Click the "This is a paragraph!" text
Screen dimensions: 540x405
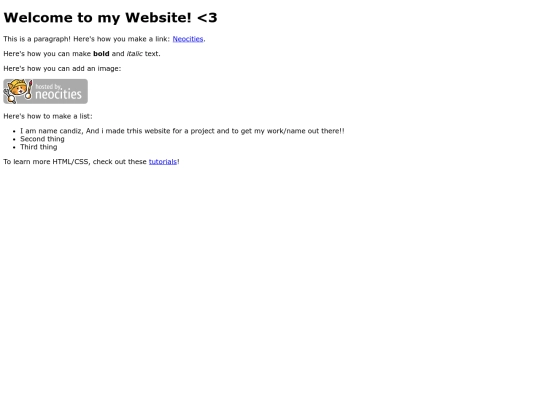(37, 39)
